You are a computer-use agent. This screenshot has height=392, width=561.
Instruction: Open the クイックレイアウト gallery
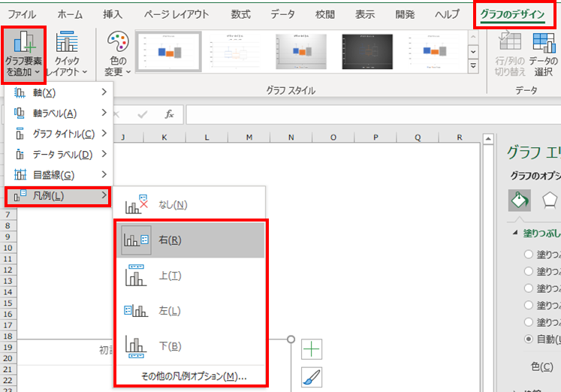(67, 54)
